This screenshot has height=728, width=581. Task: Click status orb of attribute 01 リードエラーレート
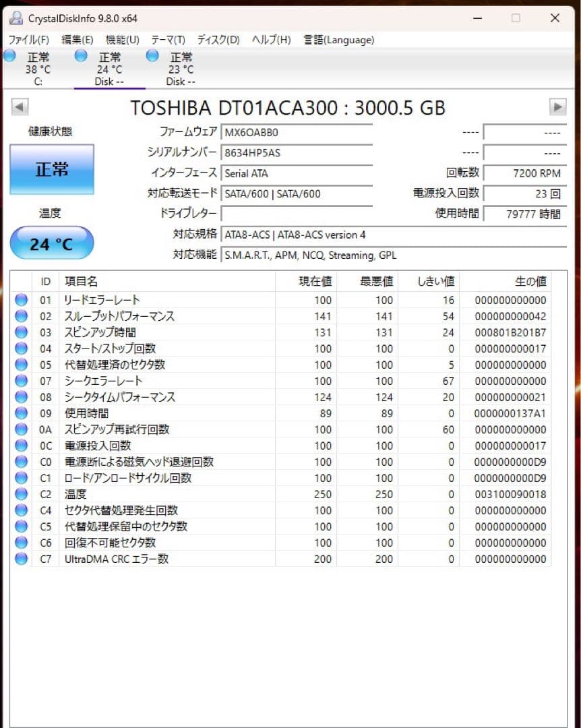click(x=22, y=300)
